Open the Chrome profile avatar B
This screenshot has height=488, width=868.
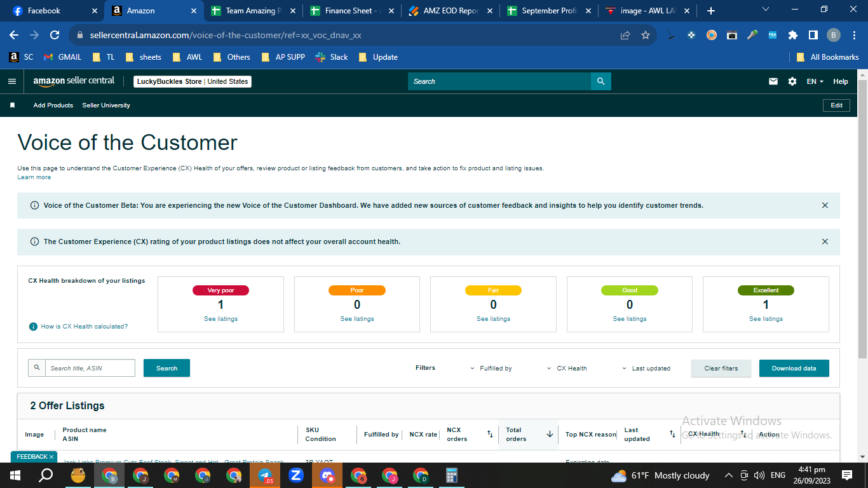tap(834, 36)
